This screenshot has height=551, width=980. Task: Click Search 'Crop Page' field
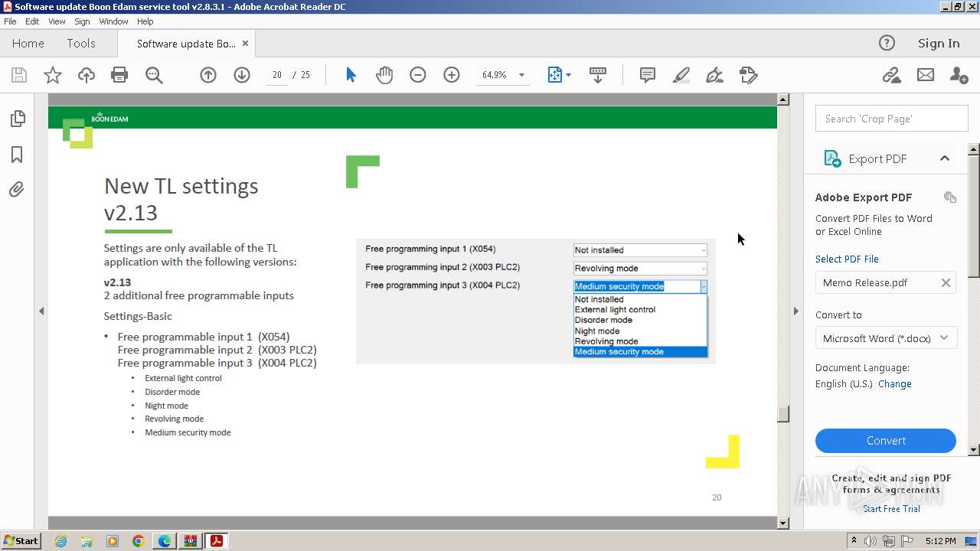891,119
